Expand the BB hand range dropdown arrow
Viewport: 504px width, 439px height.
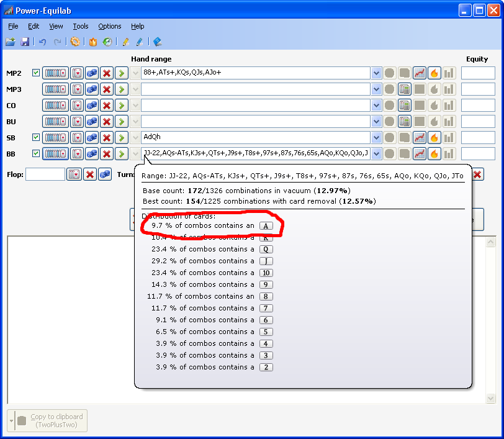point(376,153)
